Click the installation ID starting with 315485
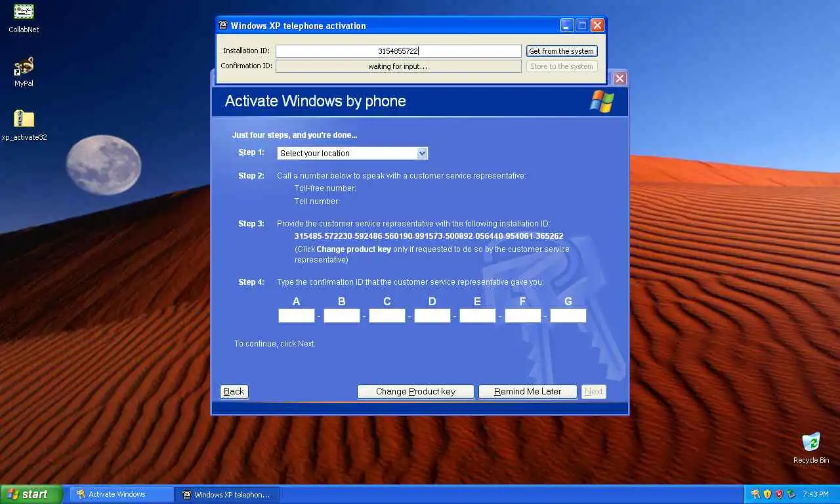Screen dimensions: 840x504 coord(429,236)
